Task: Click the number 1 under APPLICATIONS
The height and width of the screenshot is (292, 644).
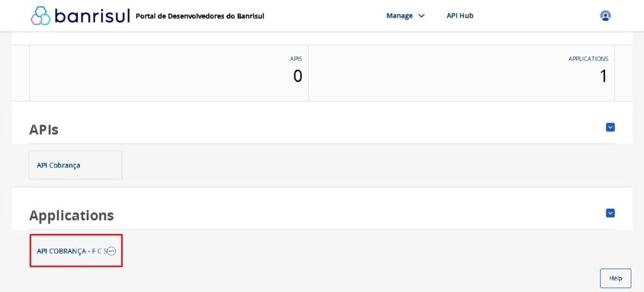Action: 603,77
